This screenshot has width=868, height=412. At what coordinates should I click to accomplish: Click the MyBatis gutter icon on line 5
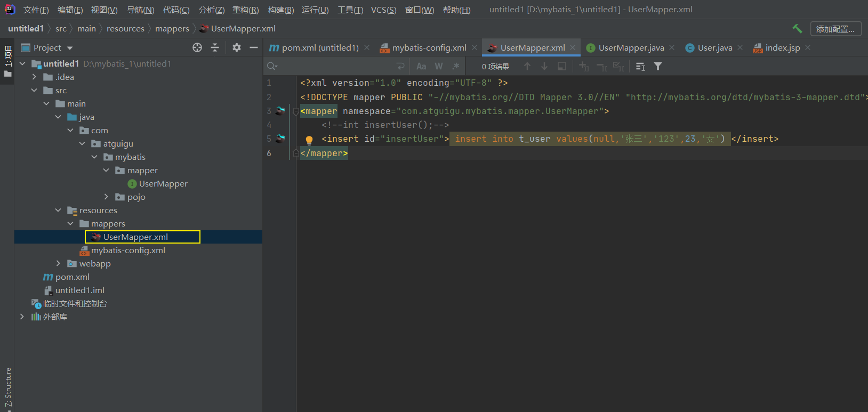(280, 139)
